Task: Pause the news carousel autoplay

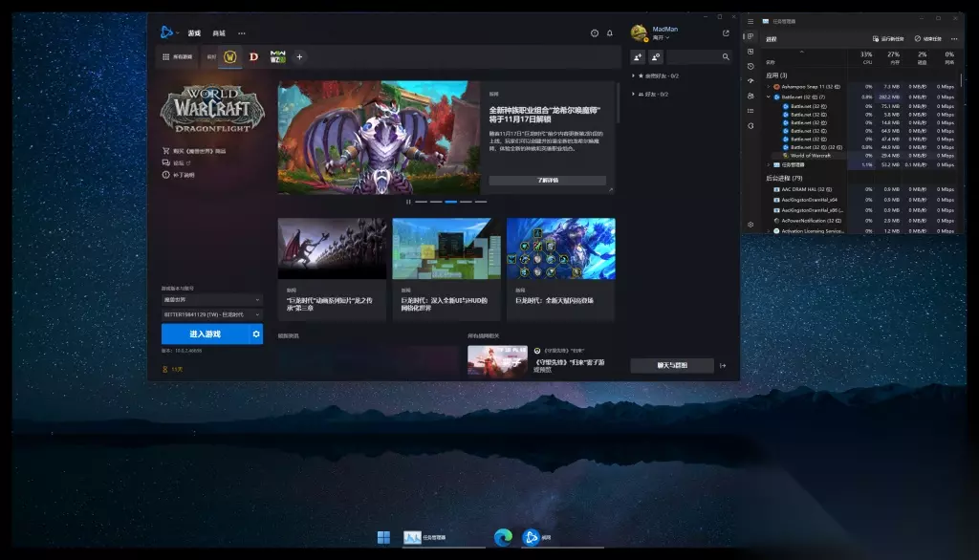Action: (x=409, y=202)
